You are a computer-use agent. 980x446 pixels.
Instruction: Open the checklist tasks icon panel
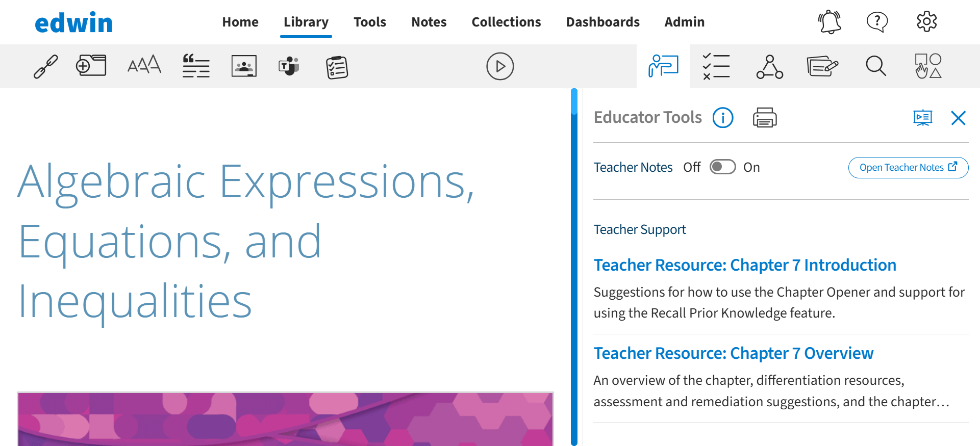click(x=716, y=66)
